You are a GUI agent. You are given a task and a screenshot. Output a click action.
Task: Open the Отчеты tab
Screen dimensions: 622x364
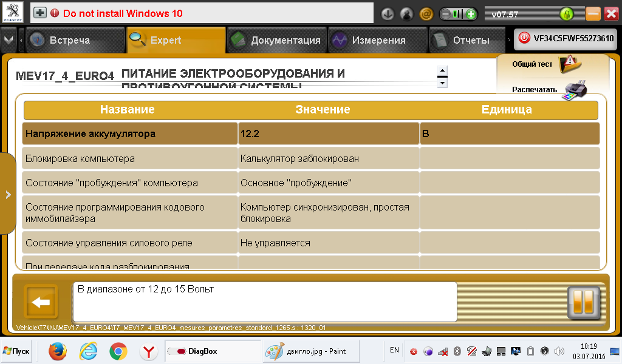(467, 40)
